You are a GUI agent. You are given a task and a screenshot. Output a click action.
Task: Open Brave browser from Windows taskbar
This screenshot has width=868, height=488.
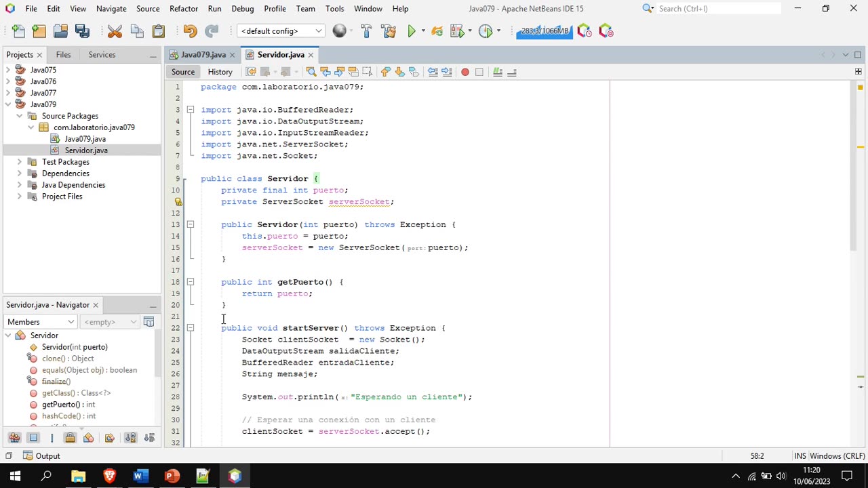tap(109, 476)
